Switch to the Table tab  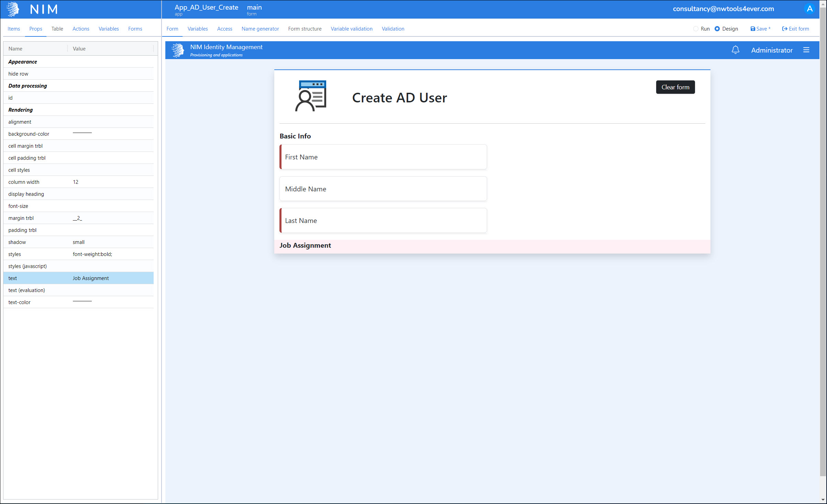(x=57, y=29)
